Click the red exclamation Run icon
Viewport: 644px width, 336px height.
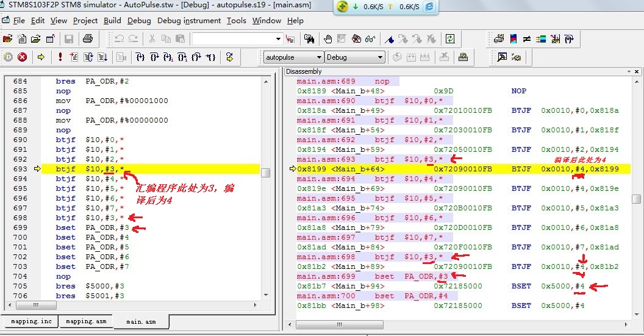(60, 57)
